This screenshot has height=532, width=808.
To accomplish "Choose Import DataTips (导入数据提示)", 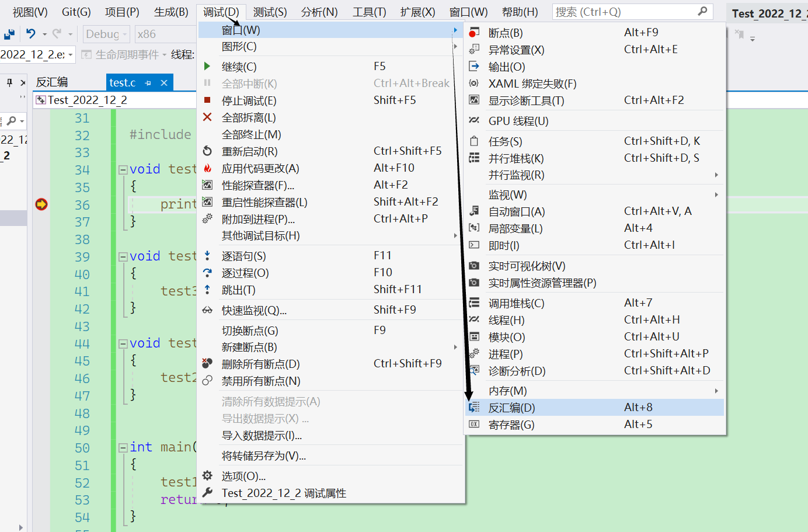I will click(x=330, y=436).
